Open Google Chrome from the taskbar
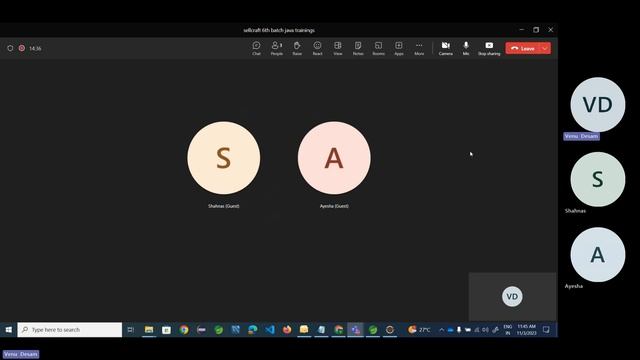 point(184,330)
